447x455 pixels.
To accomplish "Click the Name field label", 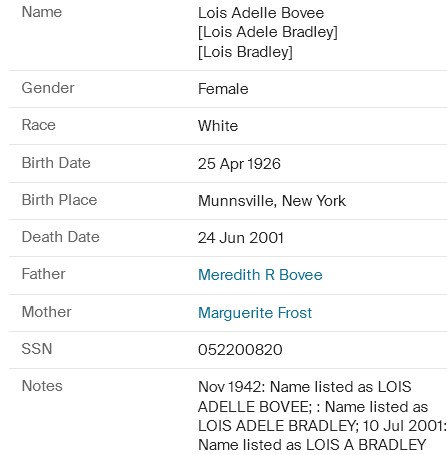I will click(42, 12).
